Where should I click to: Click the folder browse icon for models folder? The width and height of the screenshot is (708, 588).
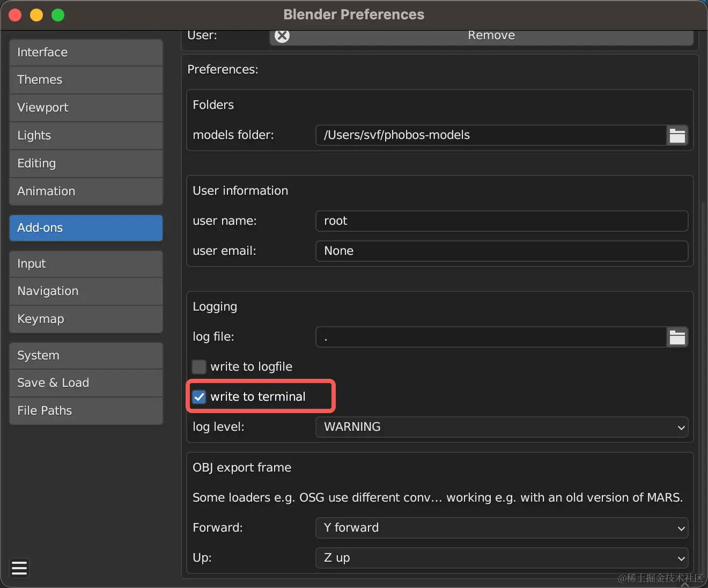point(677,135)
